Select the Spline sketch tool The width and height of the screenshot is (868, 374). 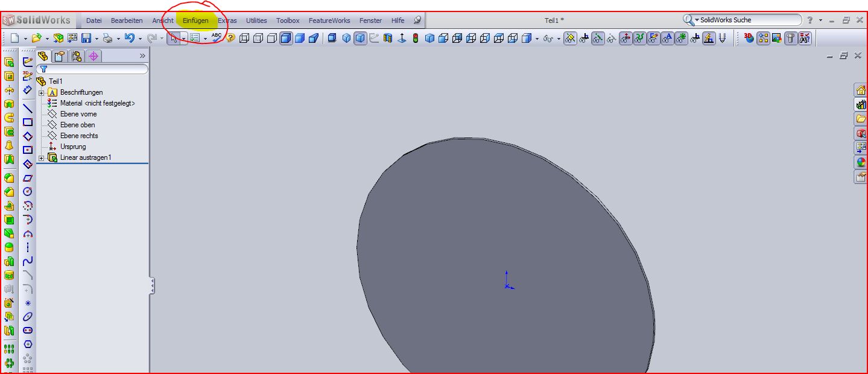(28, 261)
